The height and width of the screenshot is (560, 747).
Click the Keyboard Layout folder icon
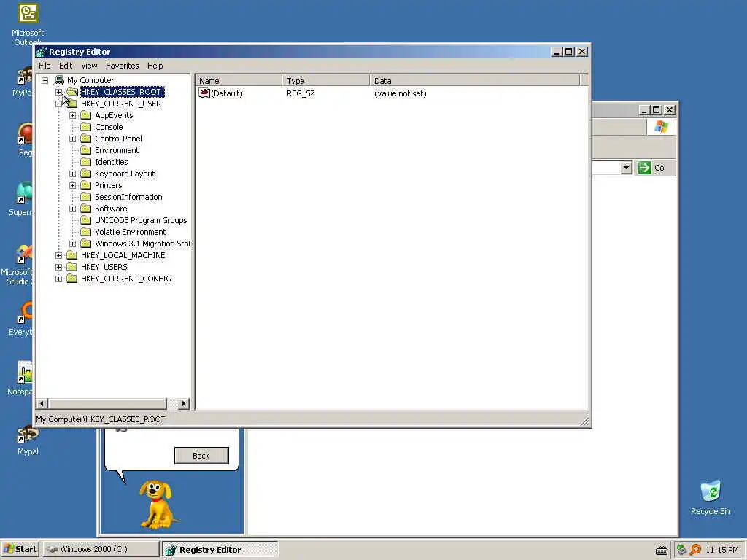86,174
